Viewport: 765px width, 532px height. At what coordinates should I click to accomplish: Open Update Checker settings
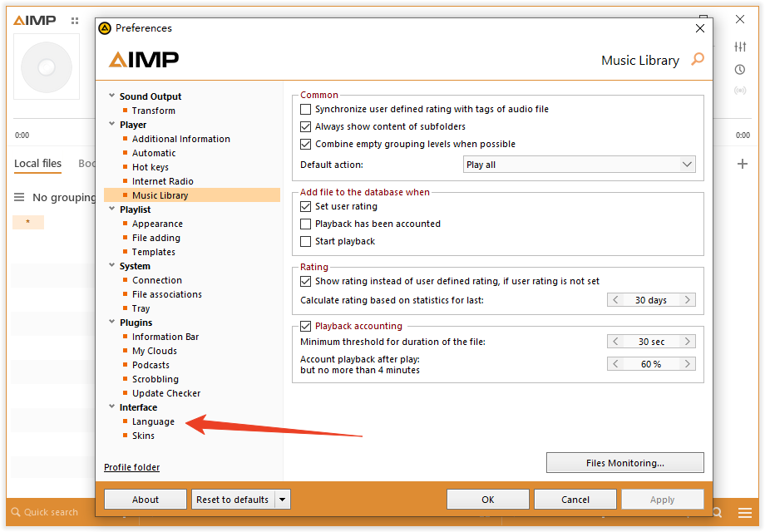166,393
